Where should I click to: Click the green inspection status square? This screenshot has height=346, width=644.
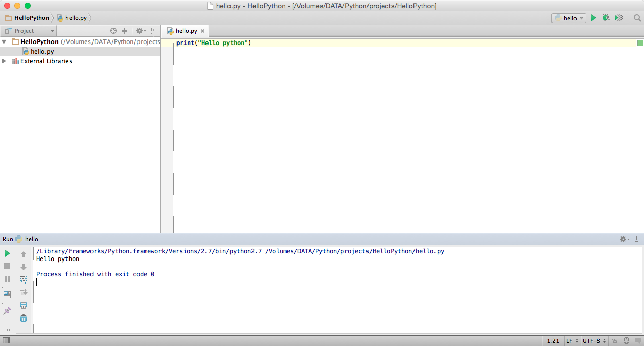(x=640, y=43)
